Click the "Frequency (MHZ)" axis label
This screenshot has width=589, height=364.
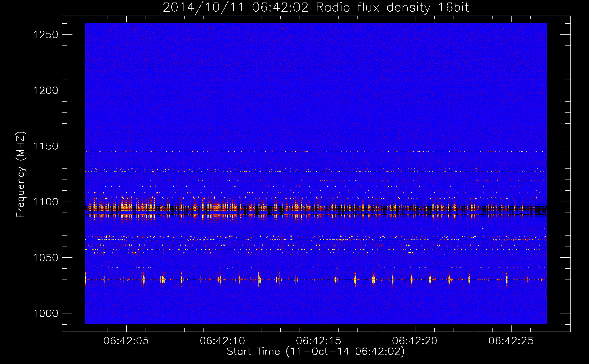(x=21, y=175)
